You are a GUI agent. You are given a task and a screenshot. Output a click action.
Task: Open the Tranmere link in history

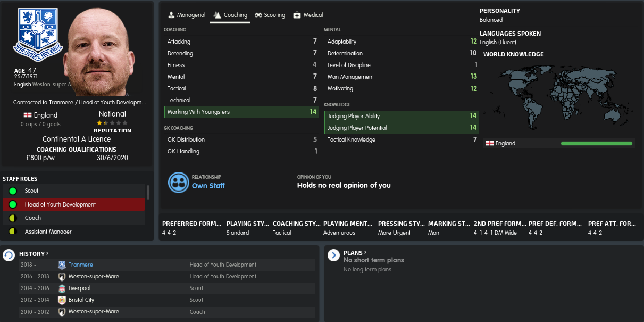tap(80, 265)
